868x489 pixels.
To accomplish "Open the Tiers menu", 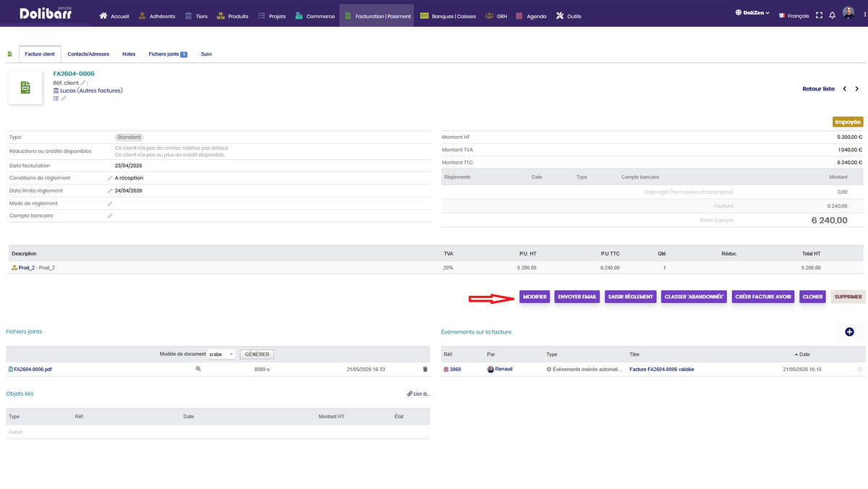I will tap(196, 16).
